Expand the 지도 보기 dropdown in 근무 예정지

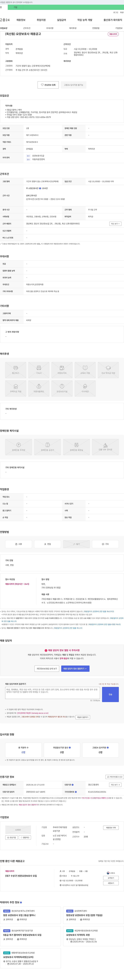click(115, 224)
